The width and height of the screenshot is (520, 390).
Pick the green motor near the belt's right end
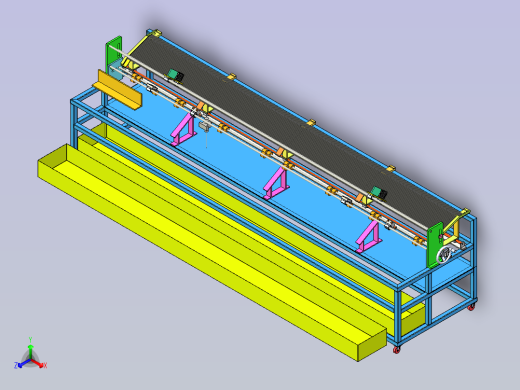click(379, 193)
